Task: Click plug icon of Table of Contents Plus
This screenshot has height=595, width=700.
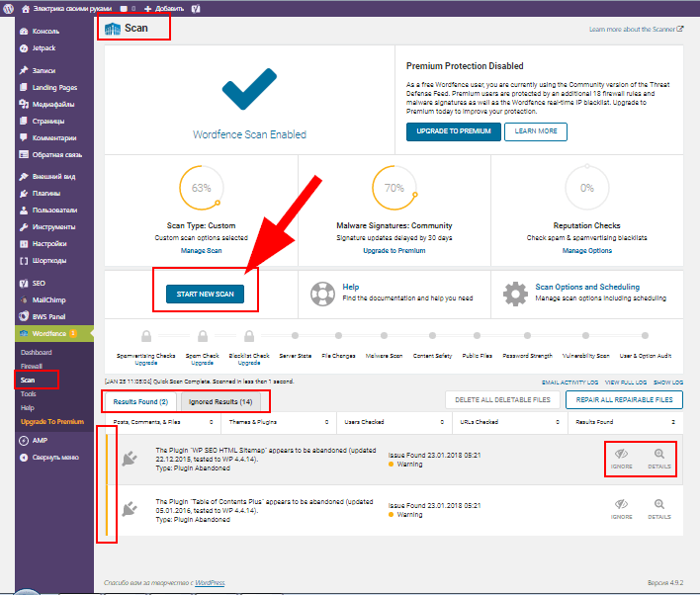Action: tap(130, 509)
